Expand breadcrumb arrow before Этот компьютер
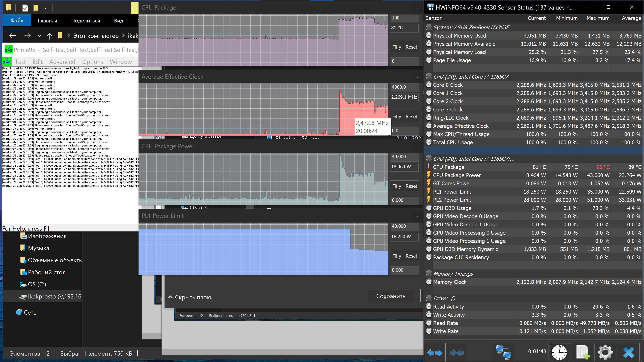 coord(69,36)
